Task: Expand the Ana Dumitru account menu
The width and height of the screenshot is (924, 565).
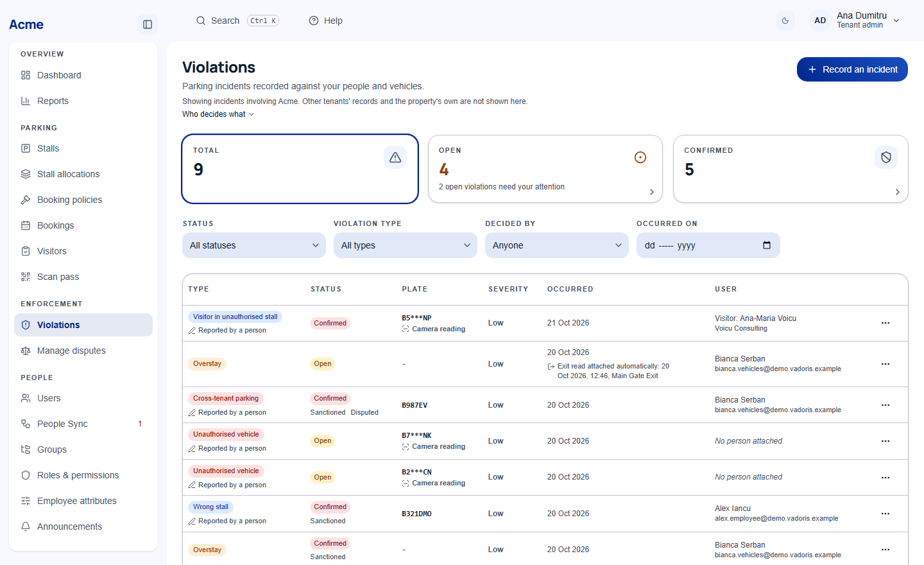Action: tap(855, 21)
